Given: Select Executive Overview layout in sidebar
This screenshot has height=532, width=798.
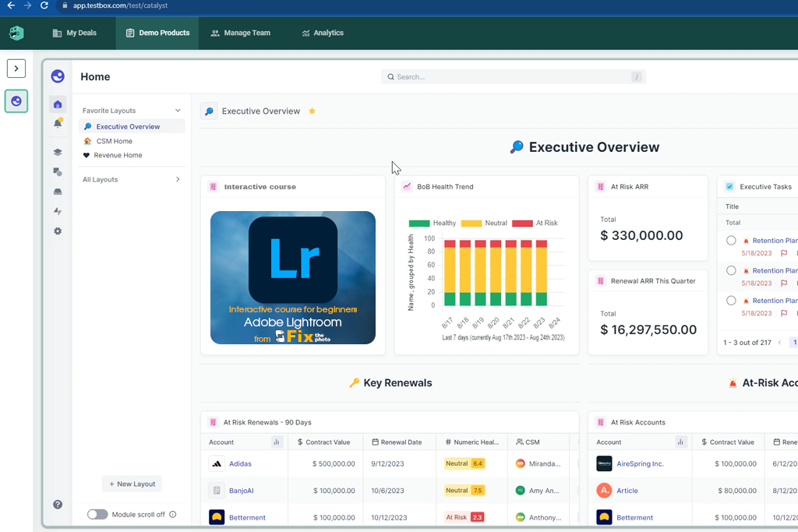Looking at the screenshot, I should 132,127.
